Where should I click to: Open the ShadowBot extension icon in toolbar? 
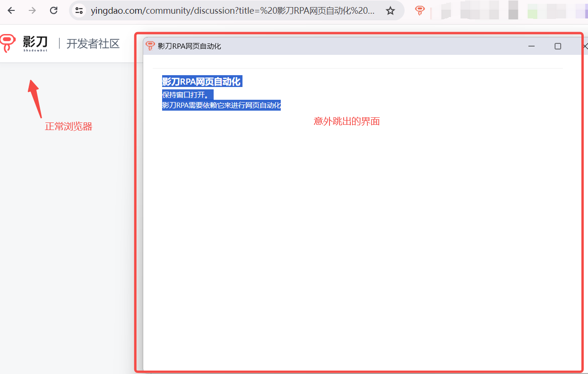[x=420, y=10]
